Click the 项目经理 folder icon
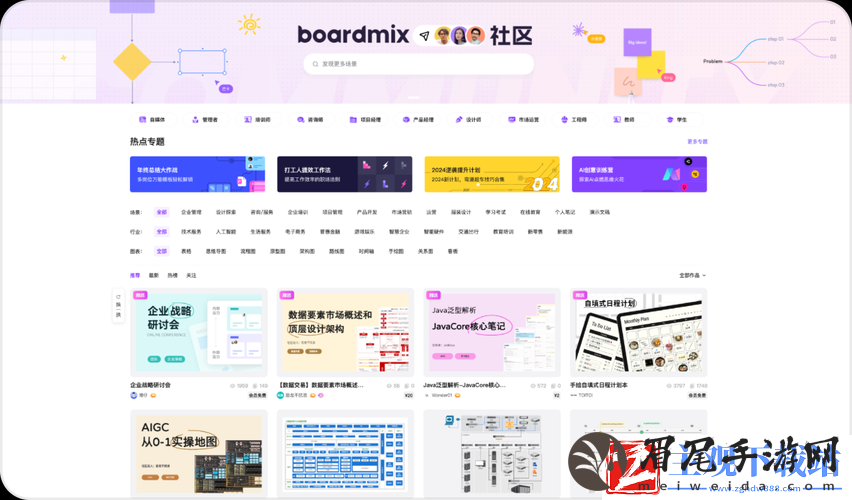The width and height of the screenshot is (852, 500). point(353,120)
